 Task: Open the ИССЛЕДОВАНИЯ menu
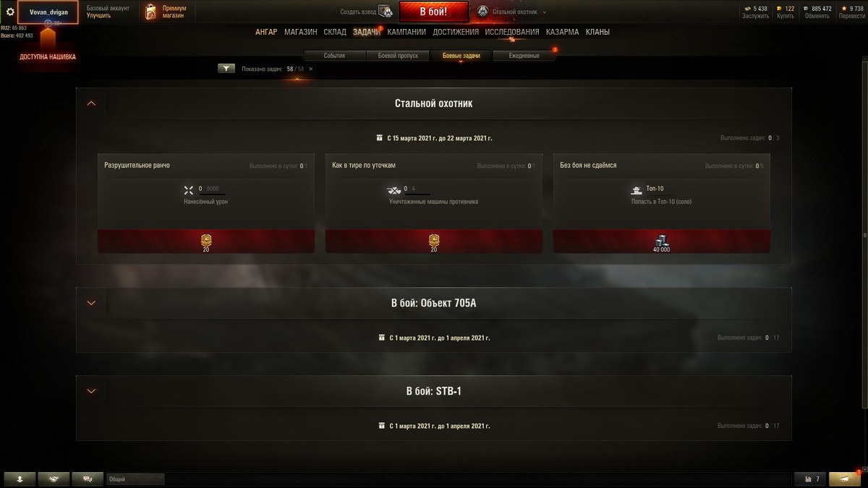(x=512, y=32)
